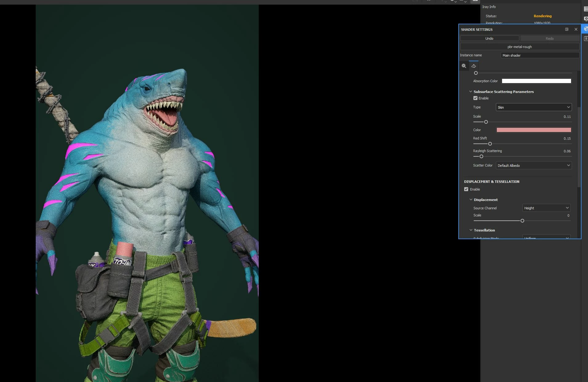Click the Rayleigh Scattering slider handle
588x382 pixels.
[x=481, y=156]
